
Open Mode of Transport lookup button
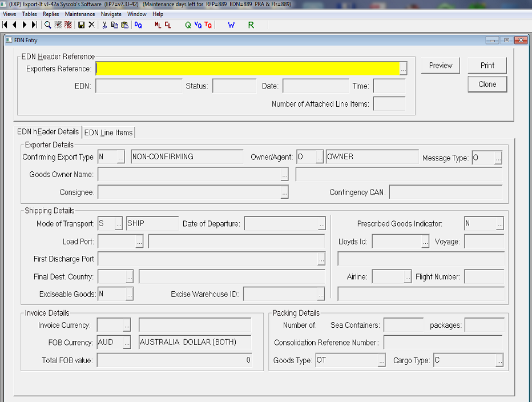[x=119, y=224]
